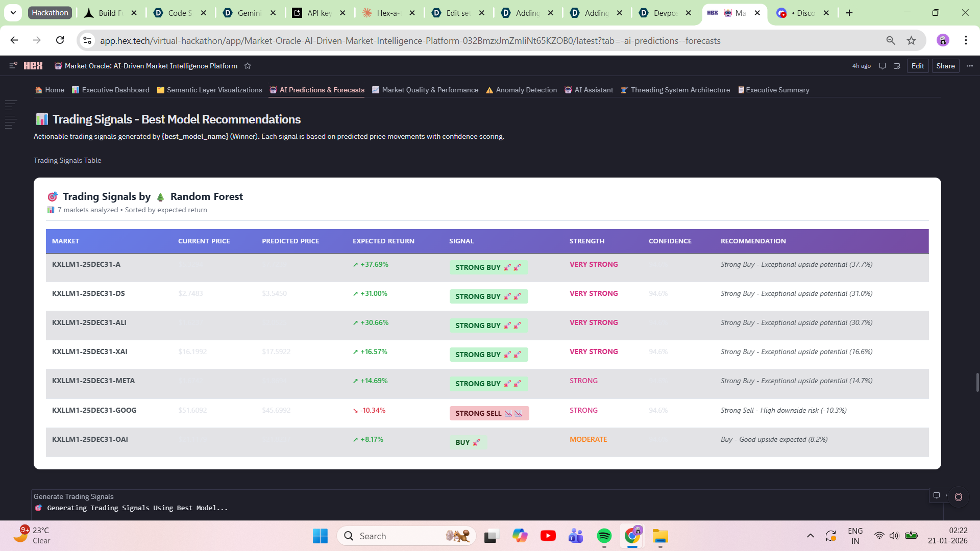Click the scheduled runs calendar icon
The width and height of the screenshot is (980, 551).
(897, 66)
